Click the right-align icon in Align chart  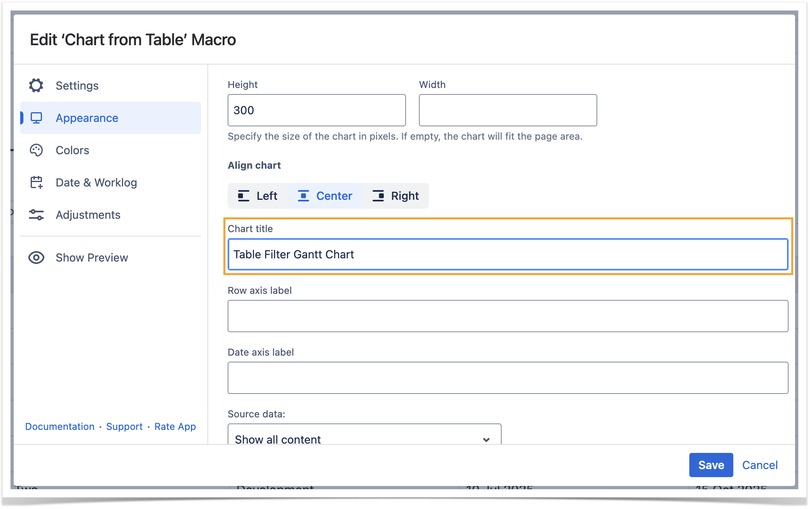(378, 196)
